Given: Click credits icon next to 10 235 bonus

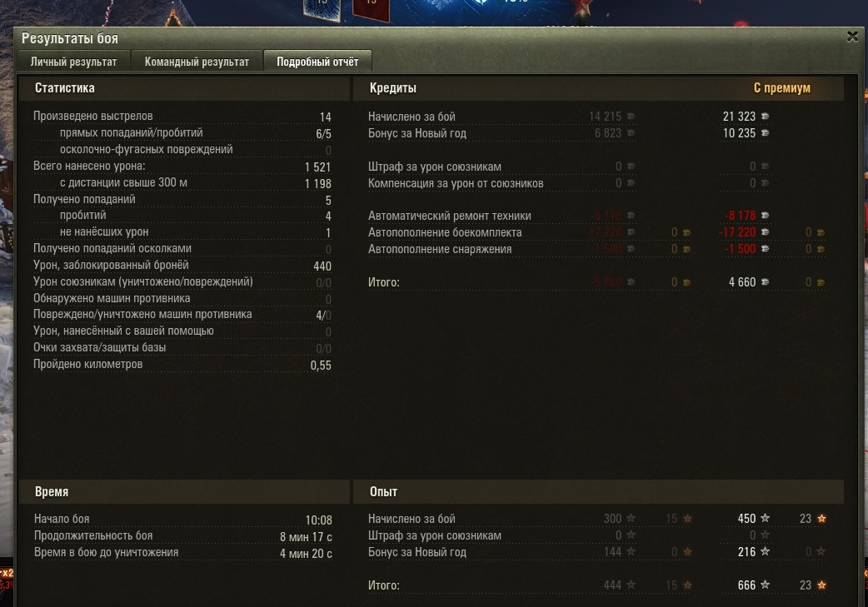Looking at the screenshot, I should tap(765, 132).
